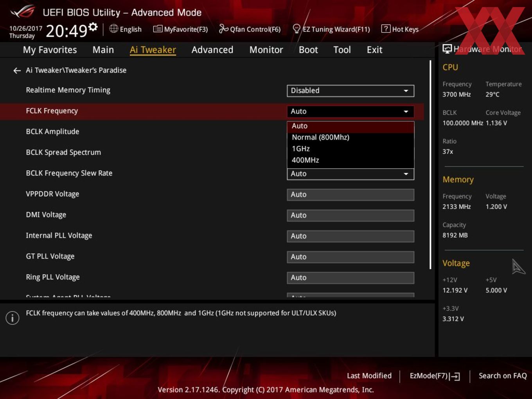This screenshot has height=399, width=532.
Task: Open the My Favorites tab
Action: 50,50
